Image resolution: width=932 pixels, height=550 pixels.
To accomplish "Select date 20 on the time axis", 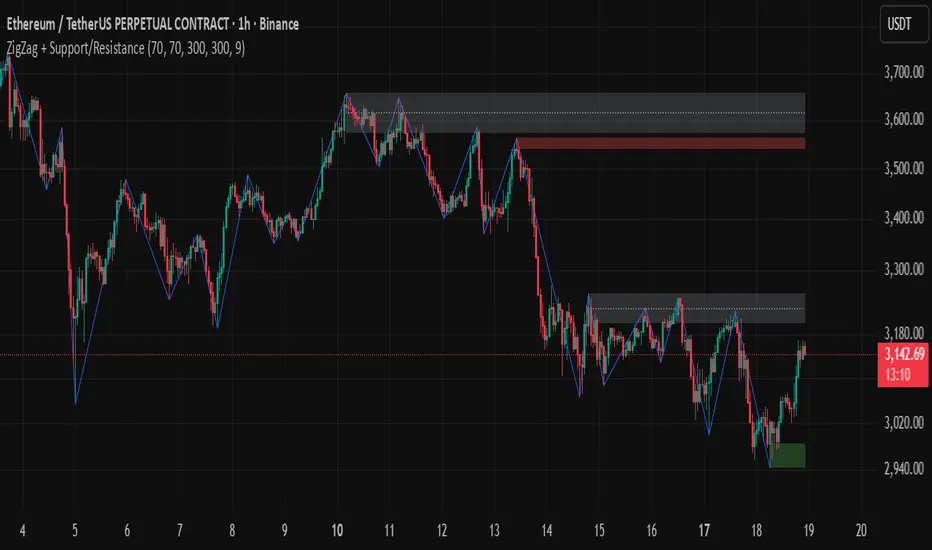I will tap(861, 529).
